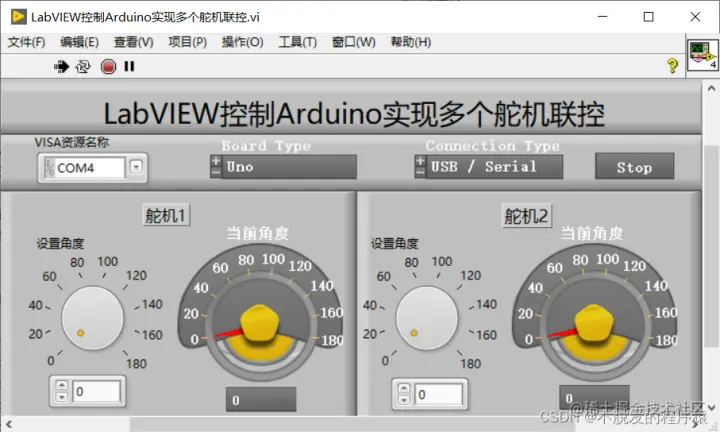The height and width of the screenshot is (432, 720).
Task: Open the 编辑(E) menu
Action: pos(79,42)
